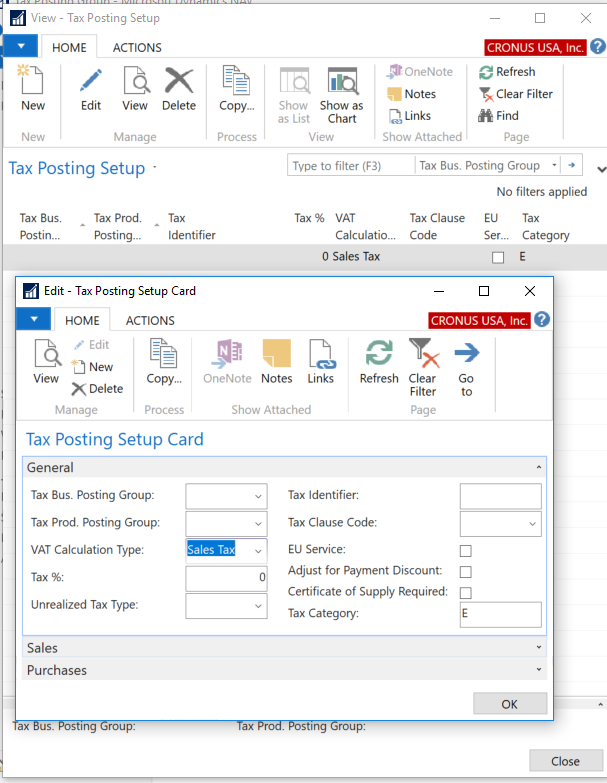
Task: Expand the Purchases FastTab
Action: (285, 670)
